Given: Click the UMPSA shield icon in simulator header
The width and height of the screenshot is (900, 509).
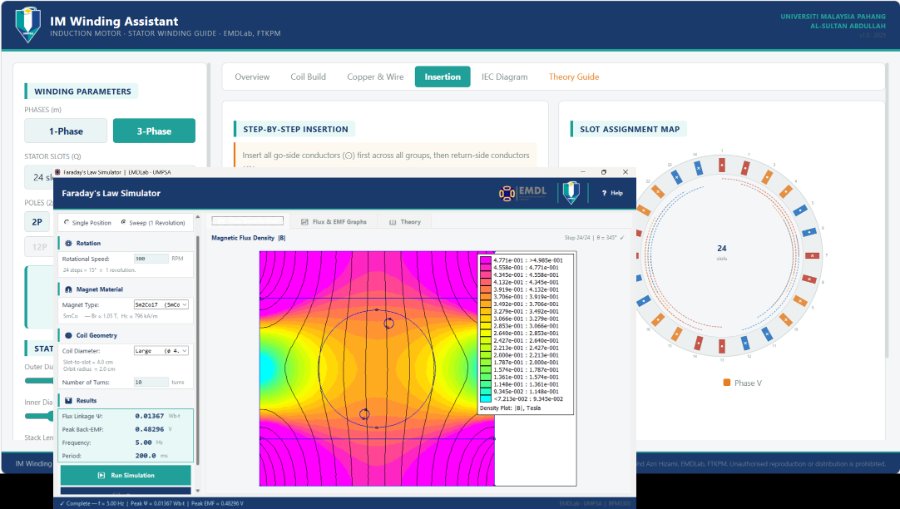Looking at the screenshot, I should pos(571,193).
